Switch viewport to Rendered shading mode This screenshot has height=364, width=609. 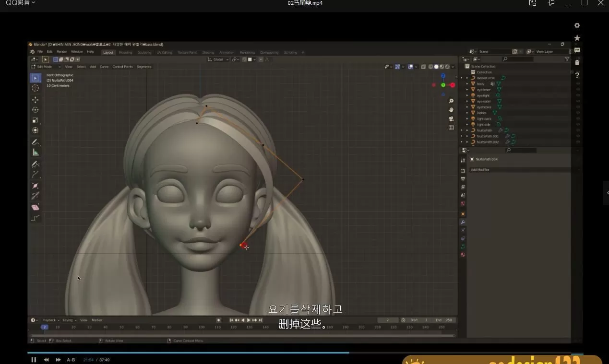click(447, 67)
